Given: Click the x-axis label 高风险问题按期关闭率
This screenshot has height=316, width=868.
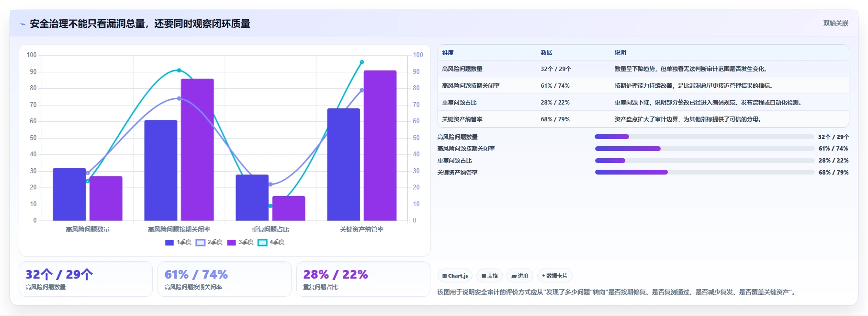Looking at the screenshot, I should pyautogui.click(x=179, y=230).
